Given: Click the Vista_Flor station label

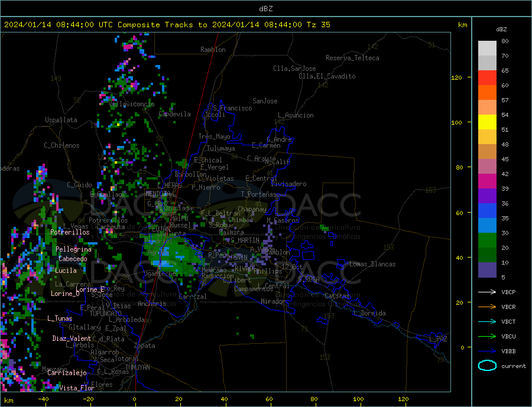Looking at the screenshot, I should (x=77, y=388).
